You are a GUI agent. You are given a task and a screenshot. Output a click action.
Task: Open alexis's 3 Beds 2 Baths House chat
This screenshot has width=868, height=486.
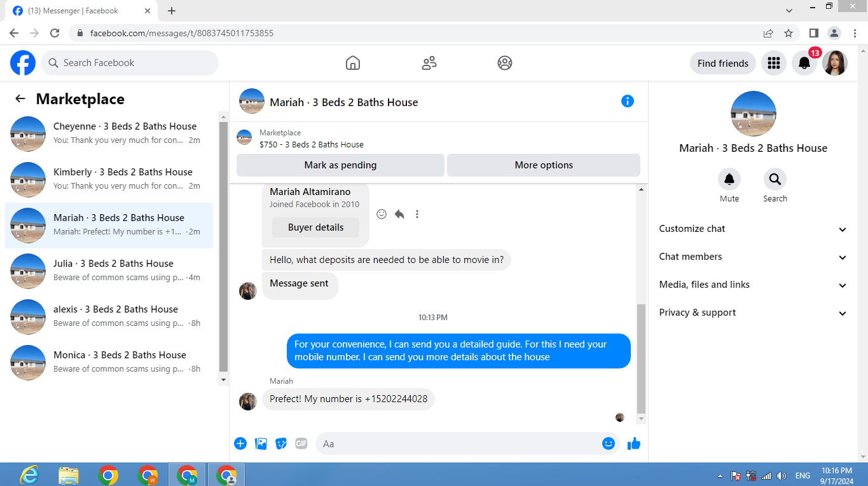tap(109, 316)
